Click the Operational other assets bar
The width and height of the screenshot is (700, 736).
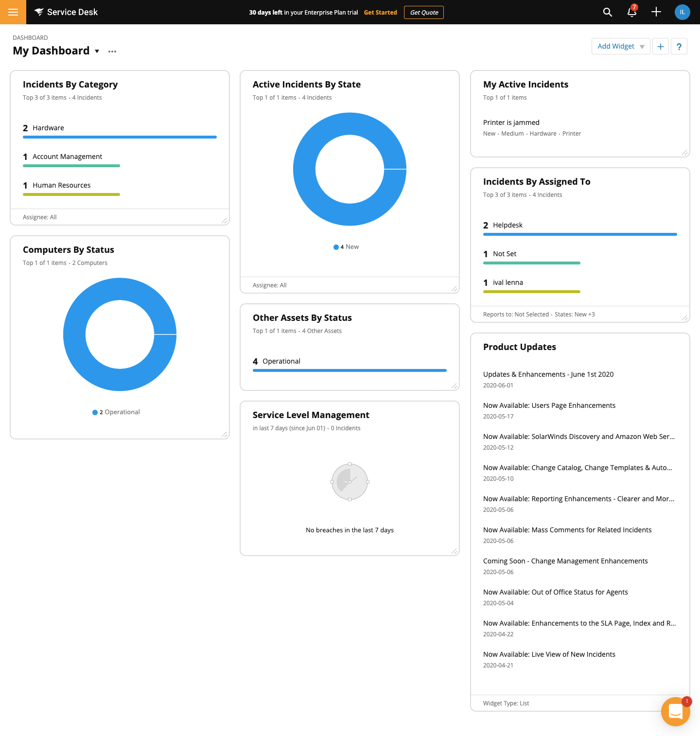click(x=350, y=370)
